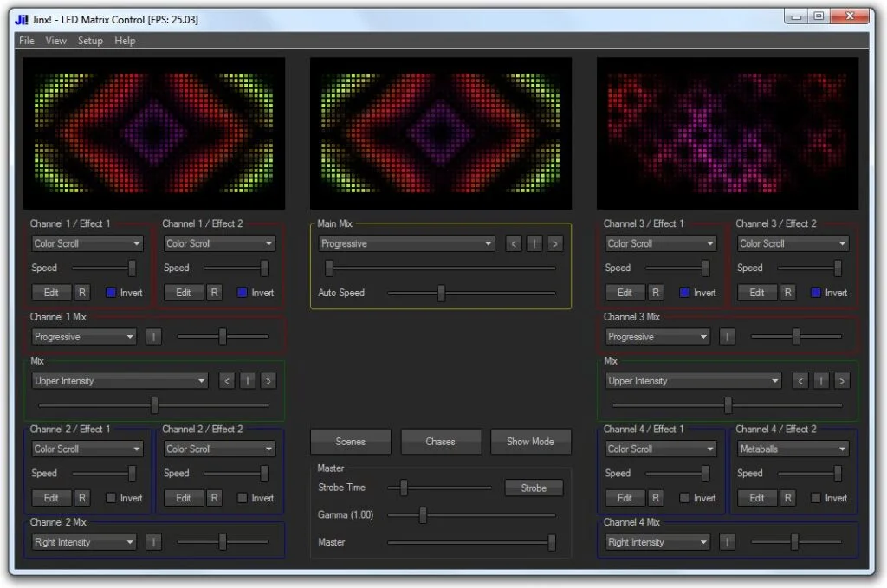The image size is (887, 588).
Task: Open the Setup menu
Action: pyautogui.click(x=90, y=41)
